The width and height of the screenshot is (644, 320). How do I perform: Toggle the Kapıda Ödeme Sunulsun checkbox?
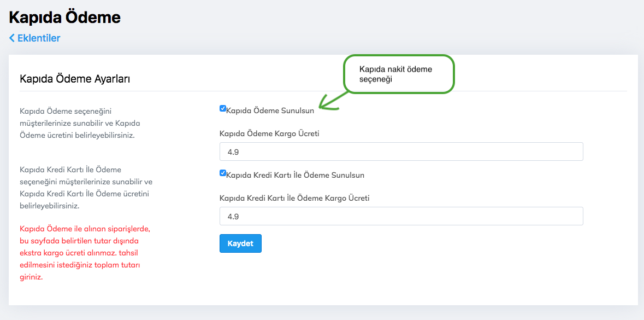(223, 108)
